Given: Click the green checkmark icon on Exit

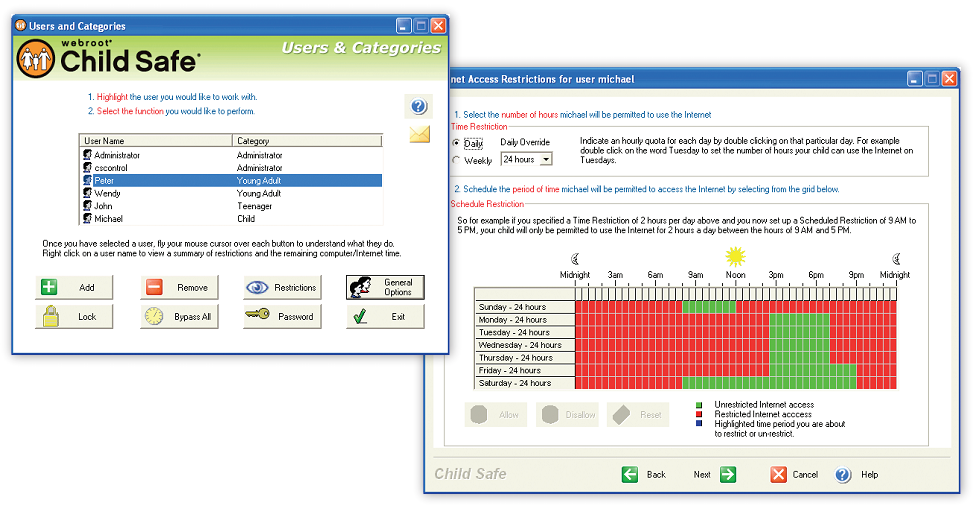Looking at the screenshot, I should click(360, 316).
